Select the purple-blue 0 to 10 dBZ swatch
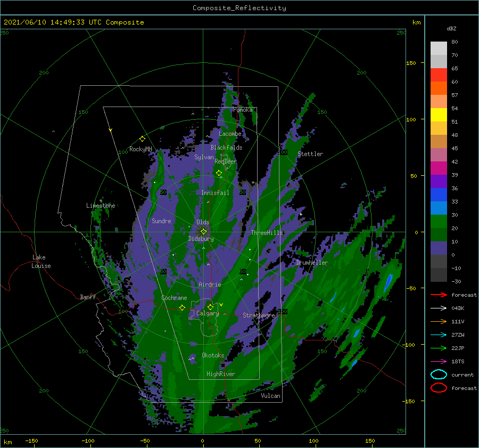The image size is (479, 448). pyautogui.click(x=439, y=248)
